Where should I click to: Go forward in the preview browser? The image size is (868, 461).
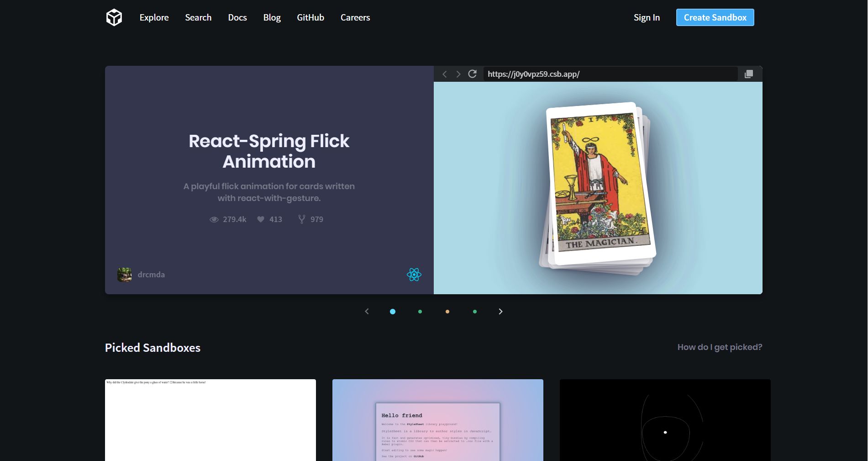coord(458,74)
